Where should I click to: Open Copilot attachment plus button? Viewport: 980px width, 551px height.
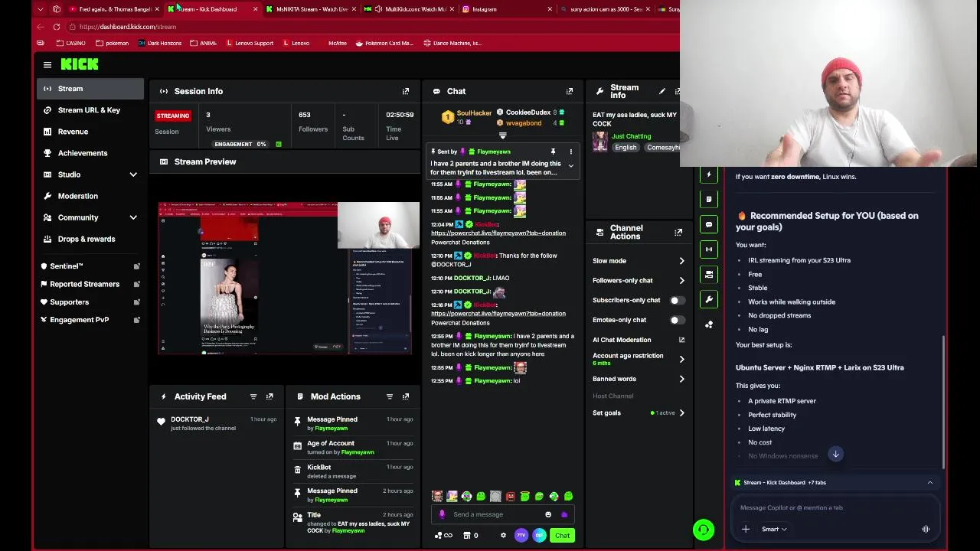point(745,529)
